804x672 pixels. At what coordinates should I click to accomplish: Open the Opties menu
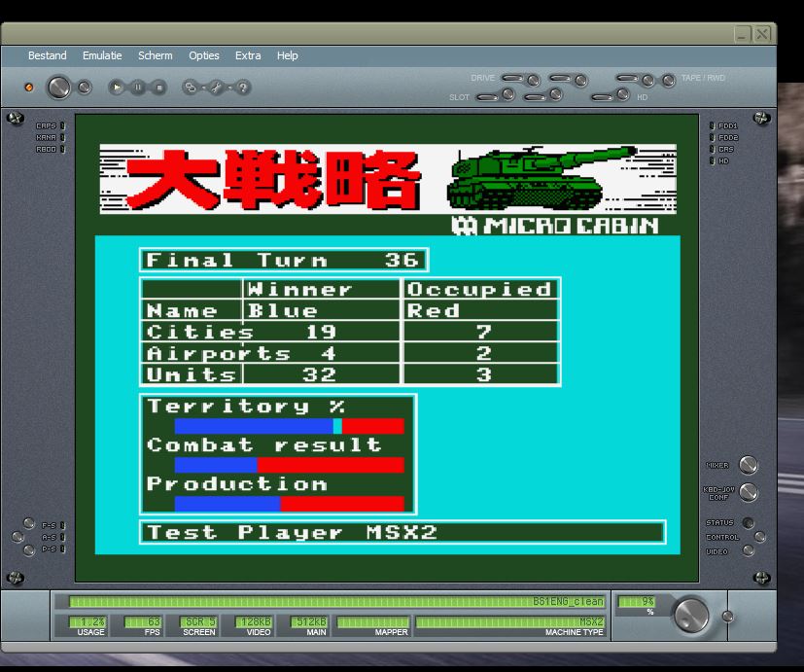click(x=203, y=55)
